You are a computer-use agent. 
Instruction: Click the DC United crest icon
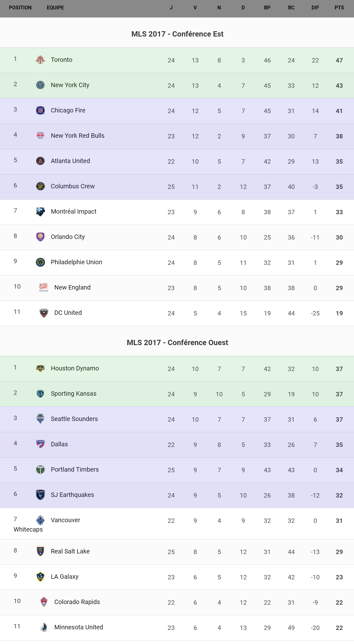coord(44,313)
